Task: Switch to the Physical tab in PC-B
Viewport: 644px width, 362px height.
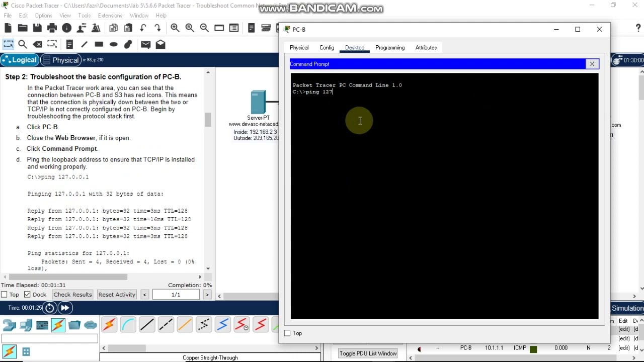Action: click(x=299, y=47)
